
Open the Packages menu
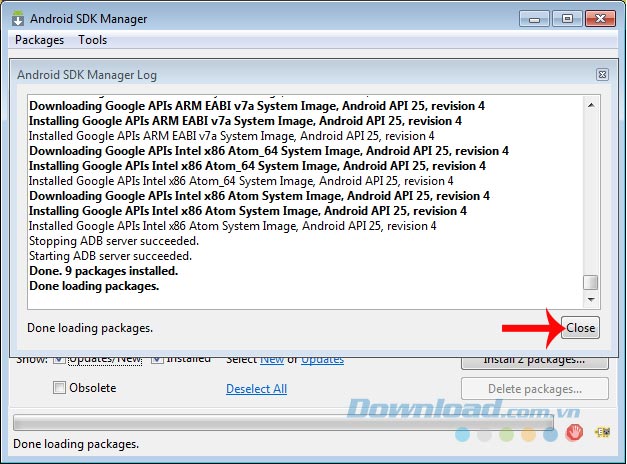[x=39, y=40]
